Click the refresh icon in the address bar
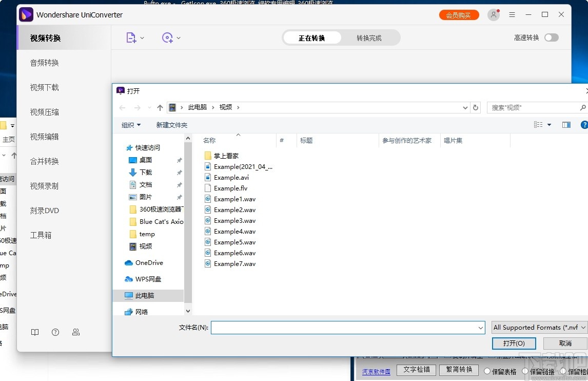Image resolution: width=588 pixels, height=381 pixels. (475, 107)
